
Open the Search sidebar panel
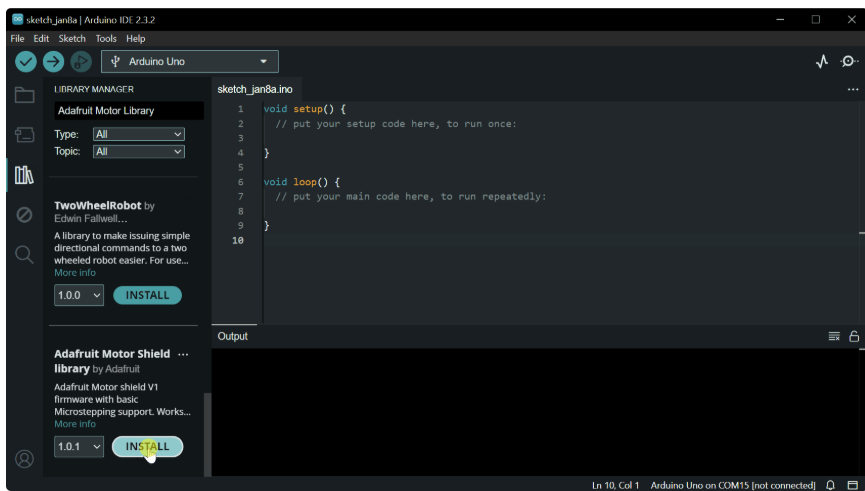pos(24,254)
